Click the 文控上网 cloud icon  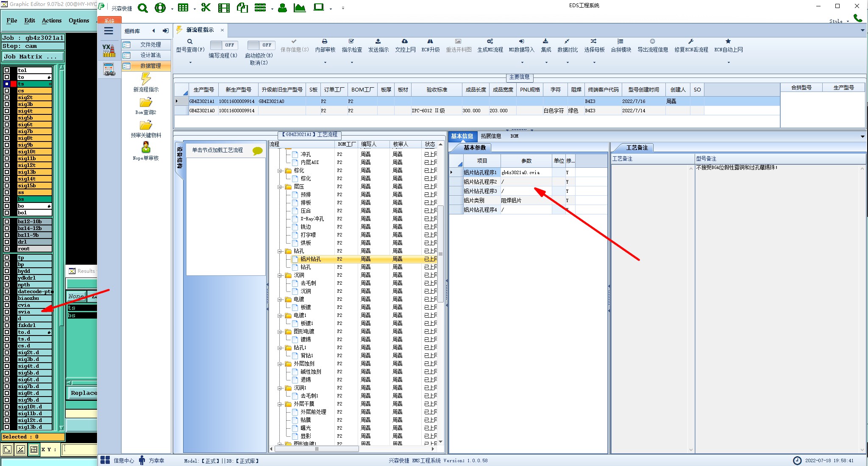click(x=405, y=42)
